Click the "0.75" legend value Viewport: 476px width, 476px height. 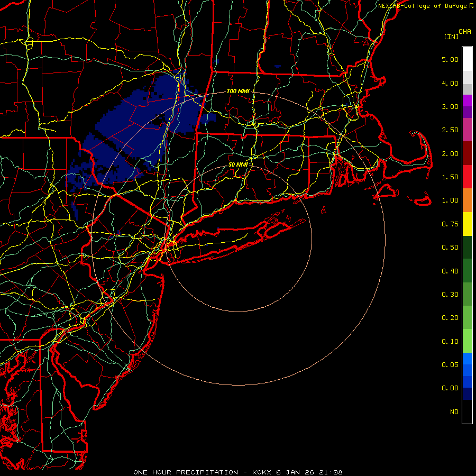(x=450, y=224)
